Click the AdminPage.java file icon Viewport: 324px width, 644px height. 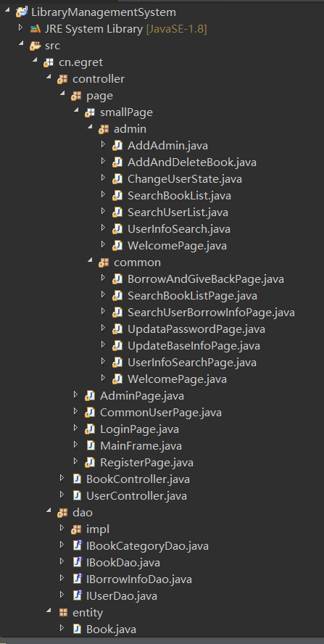click(90, 396)
